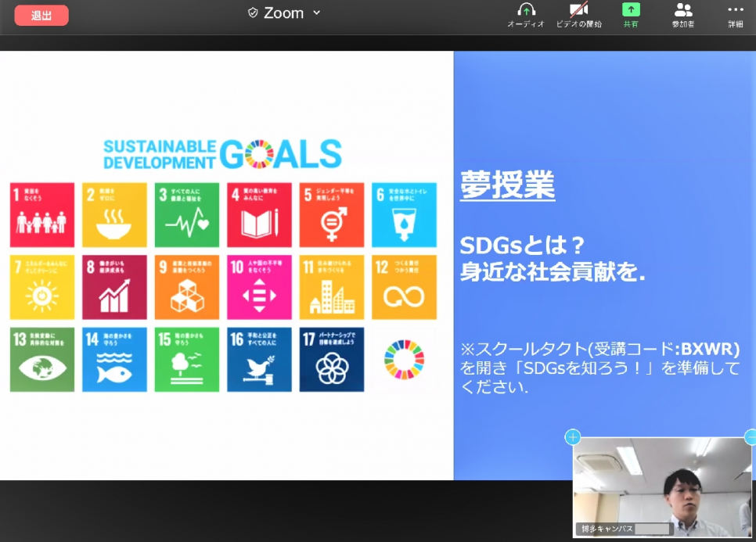The width and height of the screenshot is (756, 542).
Task: Click the green 共有 share button
Action: point(631,16)
